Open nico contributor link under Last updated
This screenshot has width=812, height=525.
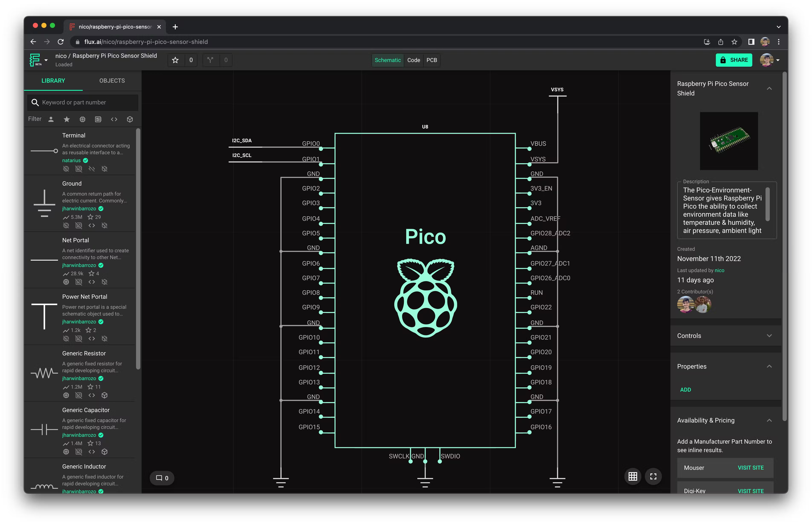[x=719, y=270]
